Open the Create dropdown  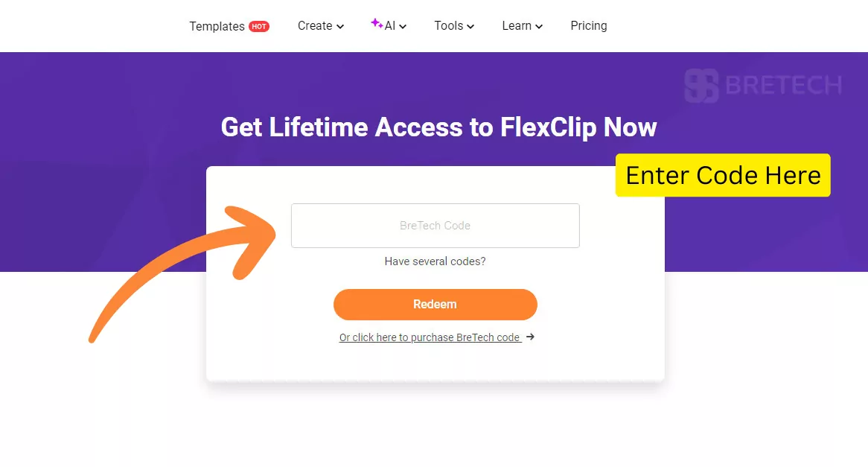(x=315, y=25)
